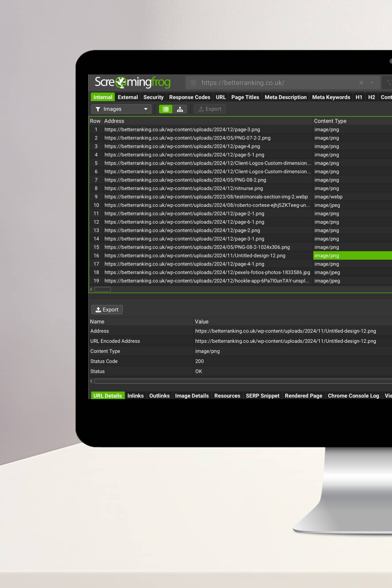Select row 9 testimonials-section-img-2.webp address
The height and width of the screenshot is (588, 392).
click(206, 197)
